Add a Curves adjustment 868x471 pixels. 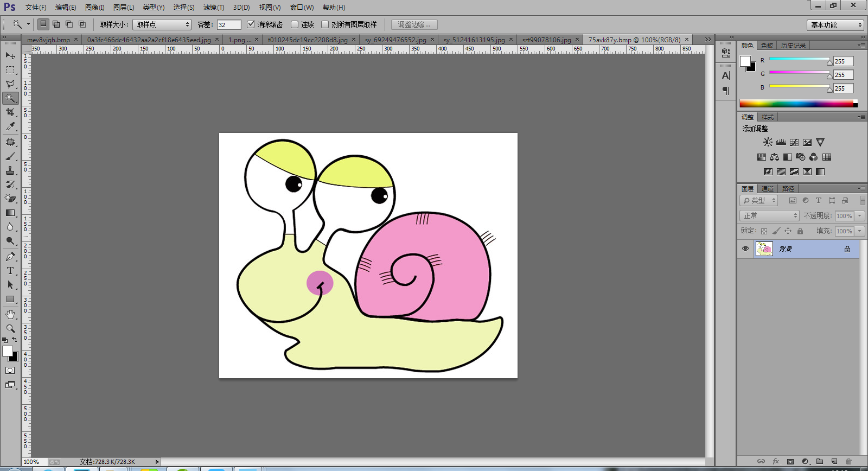[x=794, y=142]
